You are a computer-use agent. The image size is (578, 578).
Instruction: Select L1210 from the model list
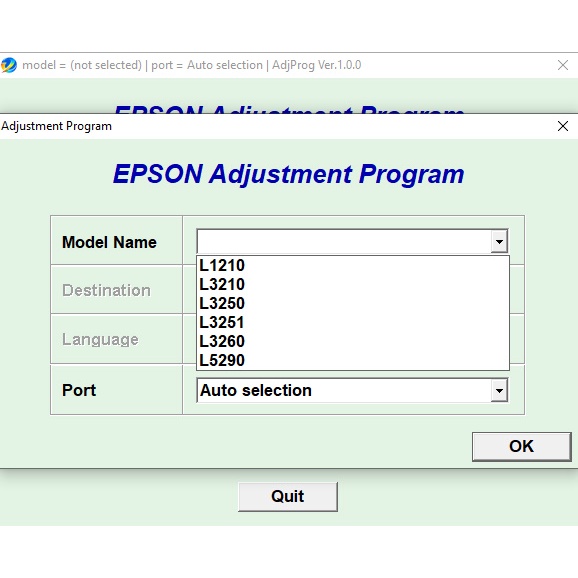(353, 265)
